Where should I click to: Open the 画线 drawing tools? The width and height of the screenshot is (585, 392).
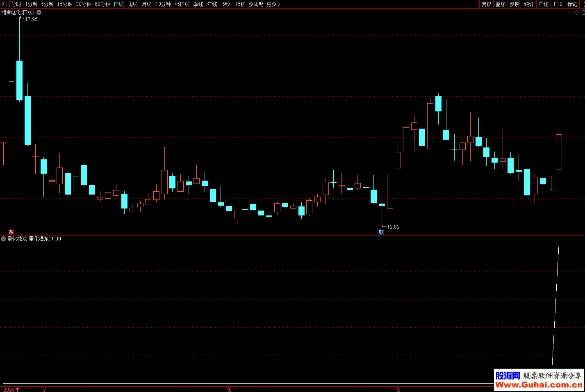point(543,4)
